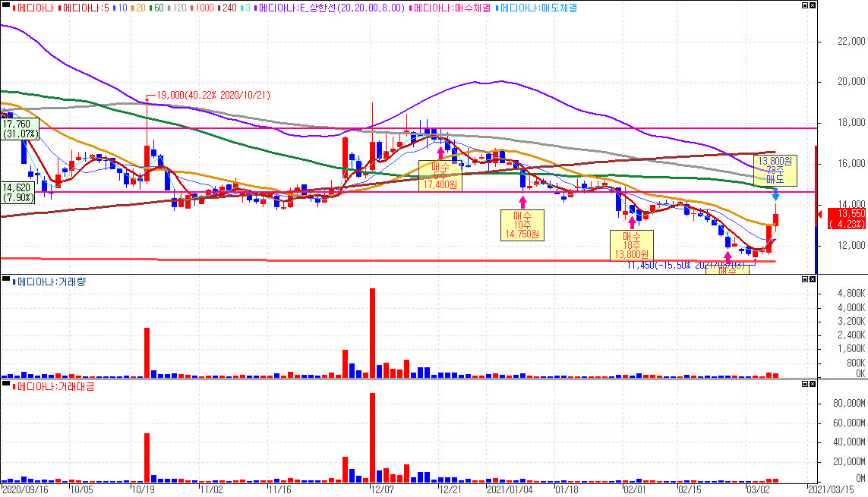Click the pink buy arrow above 17,400원 note

click(x=440, y=153)
